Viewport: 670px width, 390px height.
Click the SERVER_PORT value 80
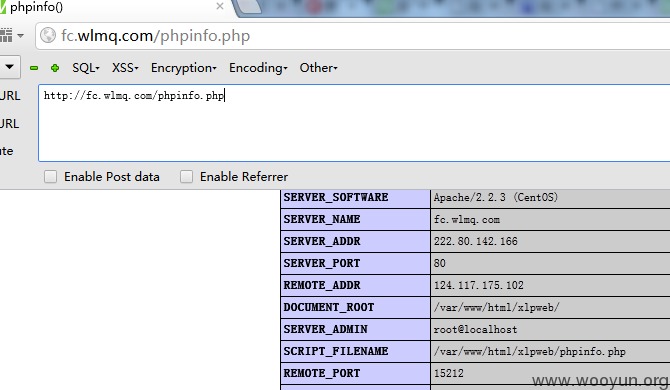tap(440, 263)
